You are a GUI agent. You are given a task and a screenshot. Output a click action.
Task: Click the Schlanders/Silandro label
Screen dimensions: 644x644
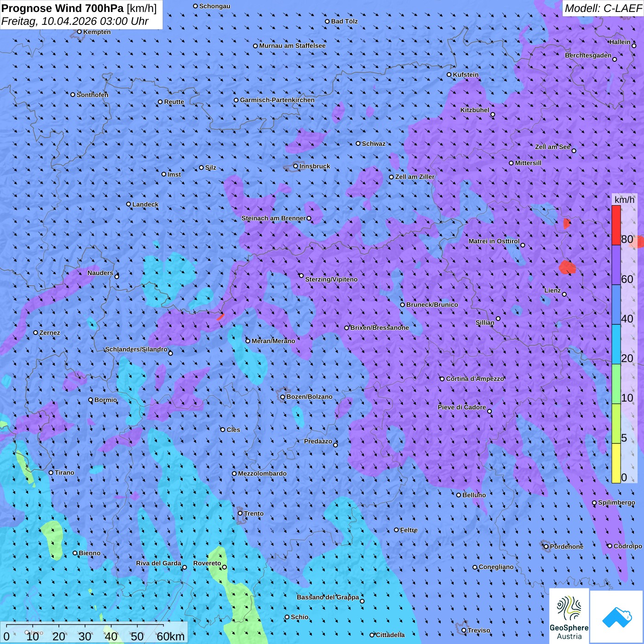coord(136,349)
